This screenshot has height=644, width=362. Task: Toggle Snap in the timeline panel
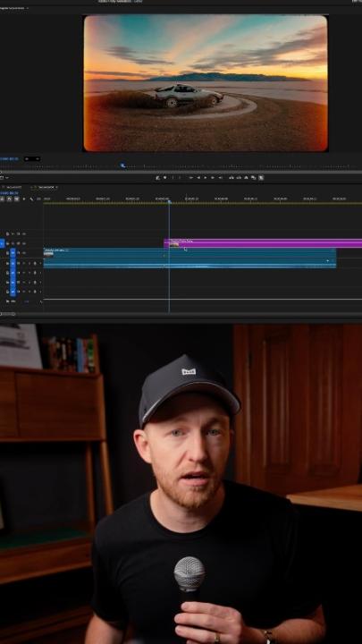click(9, 199)
